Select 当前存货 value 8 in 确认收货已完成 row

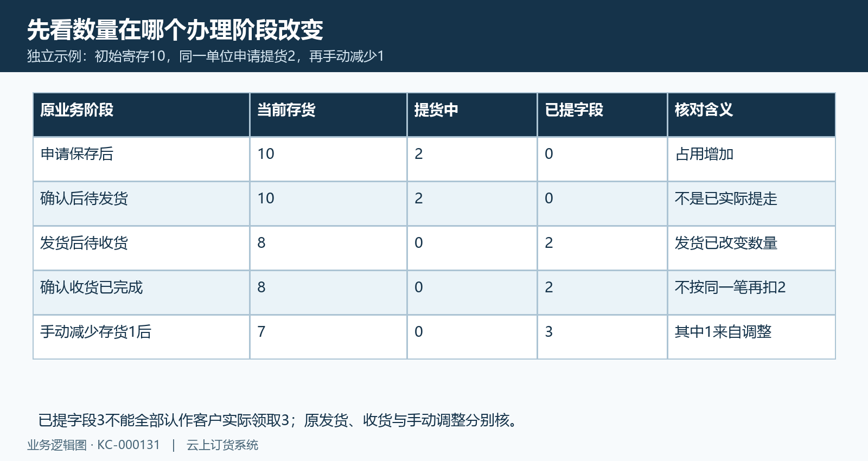point(261,287)
